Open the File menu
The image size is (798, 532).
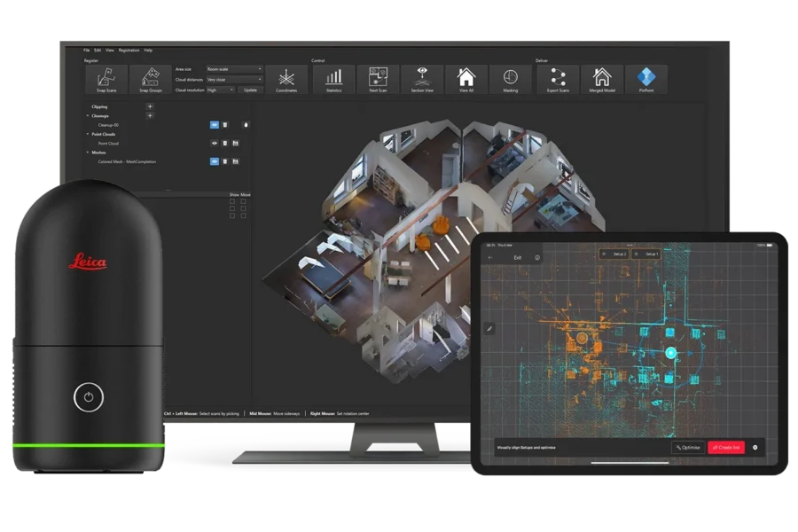point(87,51)
